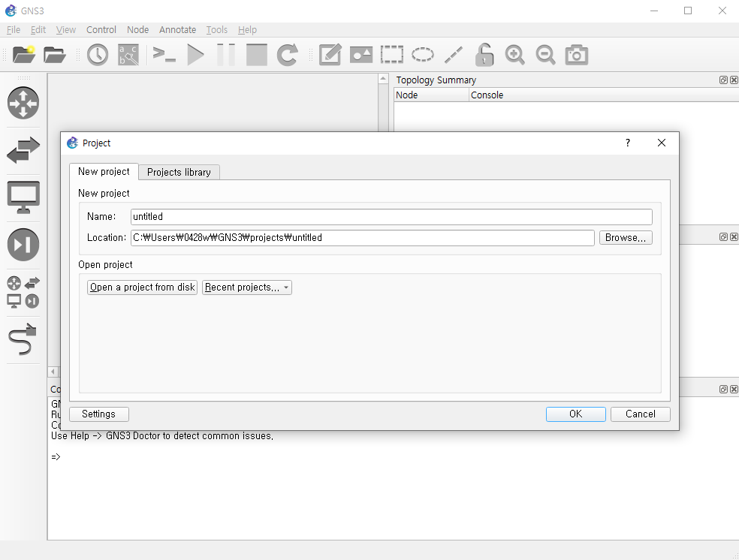Toggle the lock/unlock items padlock icon
The height and width of the screenshot is (560, 739).
click(x=484, y=55)
